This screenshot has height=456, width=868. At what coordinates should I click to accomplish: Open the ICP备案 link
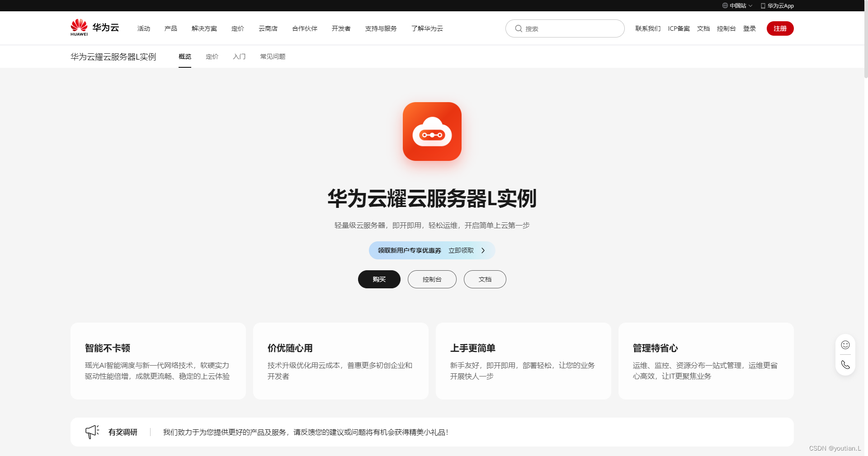click(679, 28)
